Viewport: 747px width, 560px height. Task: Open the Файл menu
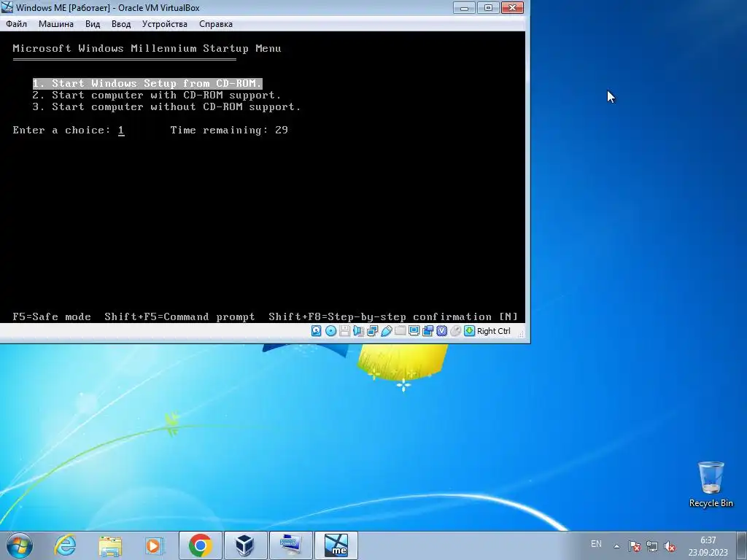pos(17,24)
